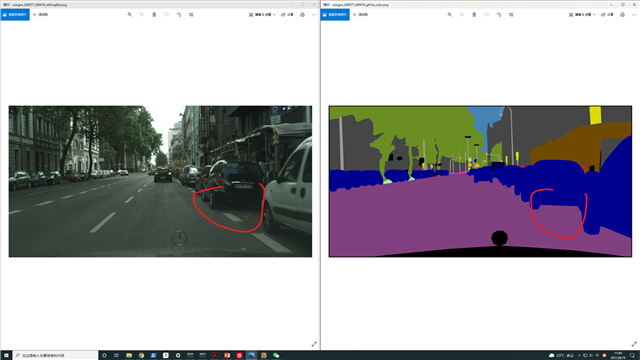The height and width of the screenshot is (360, 640).
Task: Click 'Add to' button in left Photos window
Action: 40,15
